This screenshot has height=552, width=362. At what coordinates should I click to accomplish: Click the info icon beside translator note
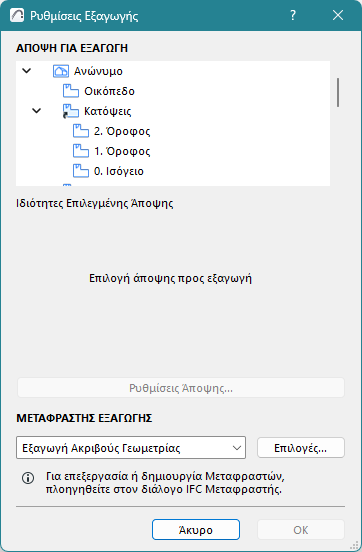click(x=28, y=478)
